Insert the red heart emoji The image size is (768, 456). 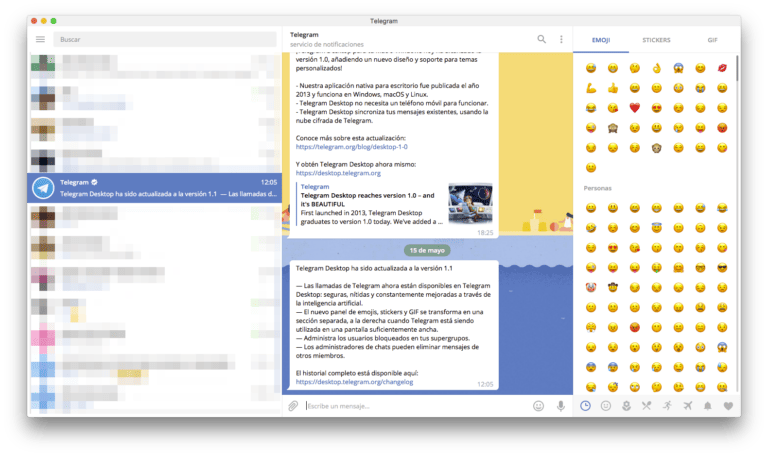point(635,108)
